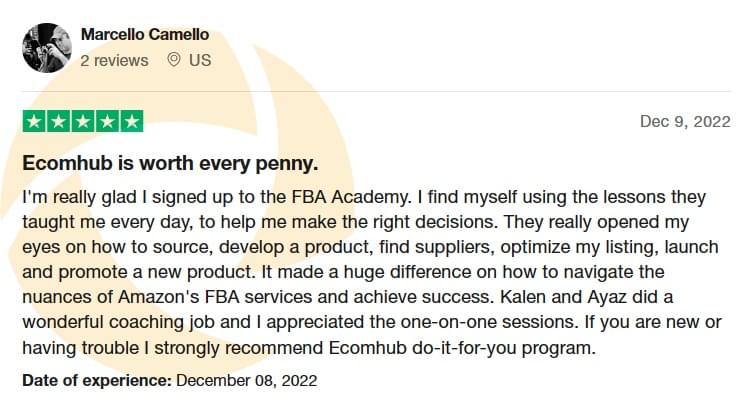Select the US country label
The height and width of the screenshot is (409, 754).
(200, 60)
